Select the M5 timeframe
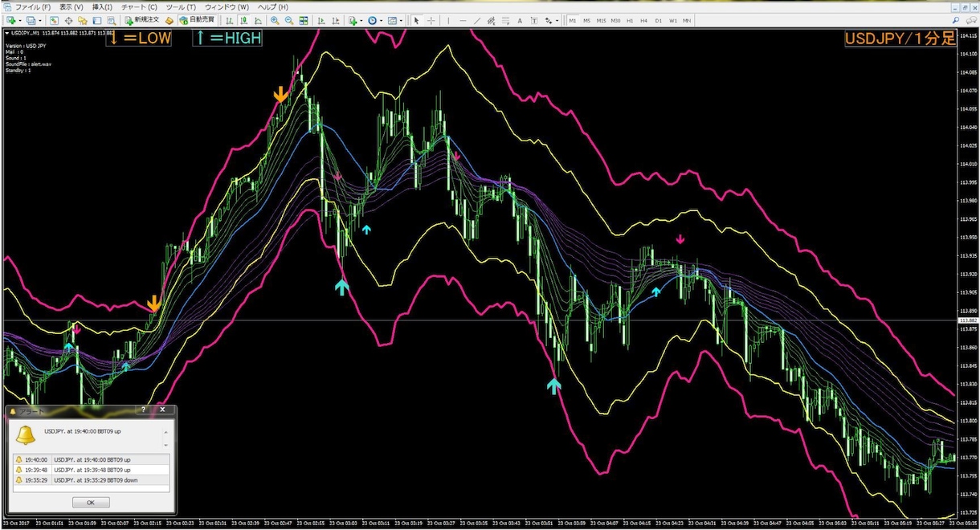The image size is (980, 530). pos(587,20)
